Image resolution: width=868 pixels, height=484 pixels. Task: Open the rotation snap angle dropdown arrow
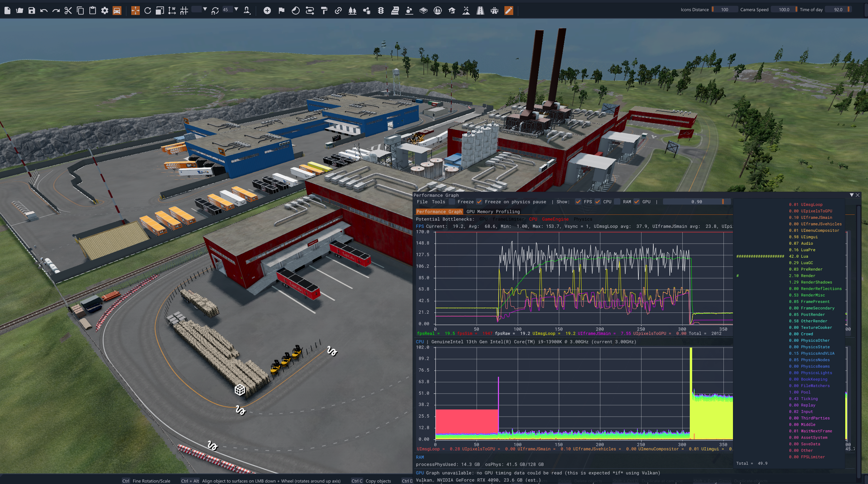(236, 10)
